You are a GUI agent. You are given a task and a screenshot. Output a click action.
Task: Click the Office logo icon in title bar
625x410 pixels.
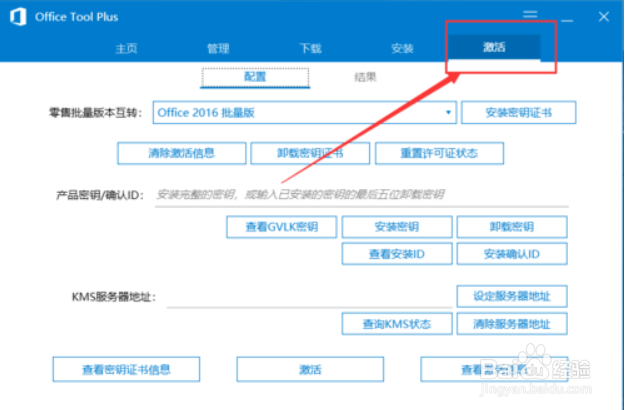coord(18,17)
